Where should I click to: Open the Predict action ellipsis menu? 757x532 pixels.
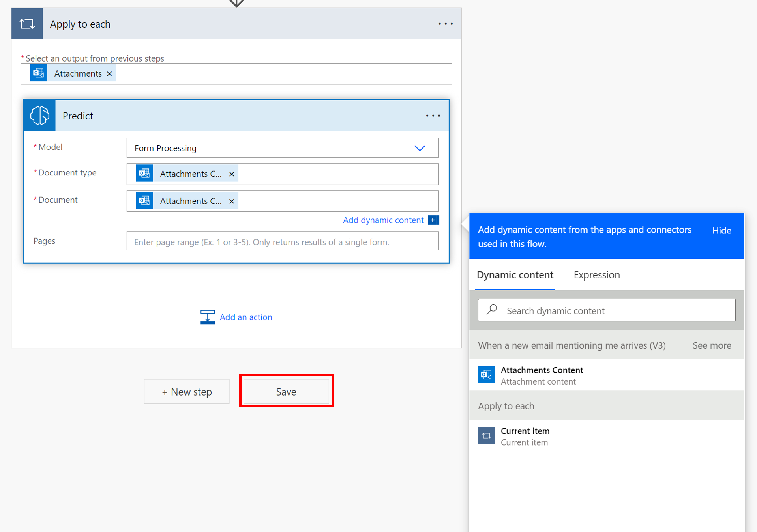[433, 116]
